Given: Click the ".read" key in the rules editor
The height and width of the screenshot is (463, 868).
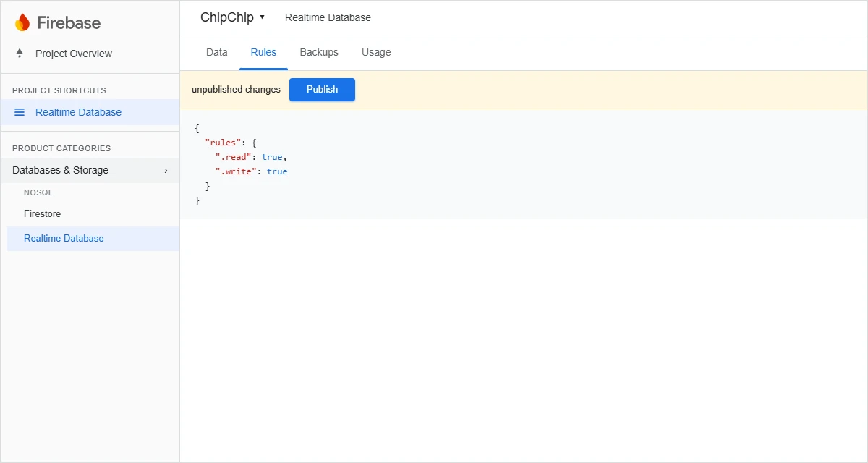Looking at the screenshot, I should [x=234, y=157].
